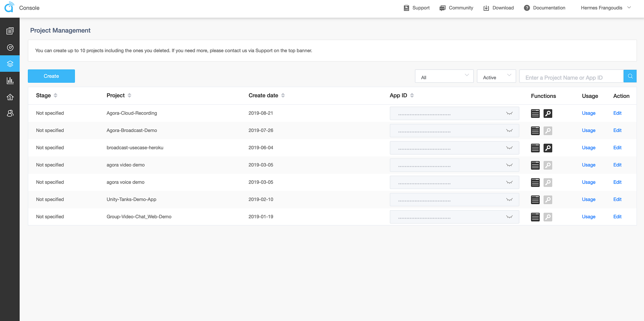Click the Console title text
The width and height of the screenshot is (644, 321).
point(29,8)
